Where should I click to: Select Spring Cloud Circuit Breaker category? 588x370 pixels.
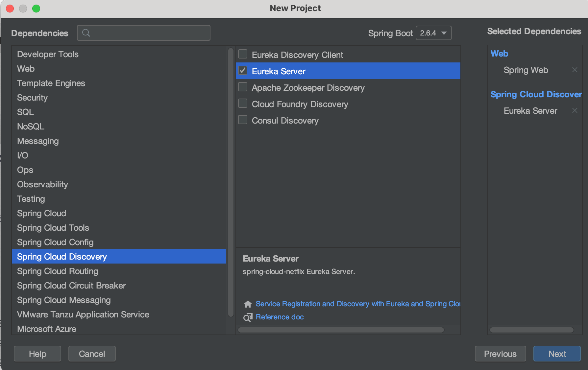tap(119, 286)
